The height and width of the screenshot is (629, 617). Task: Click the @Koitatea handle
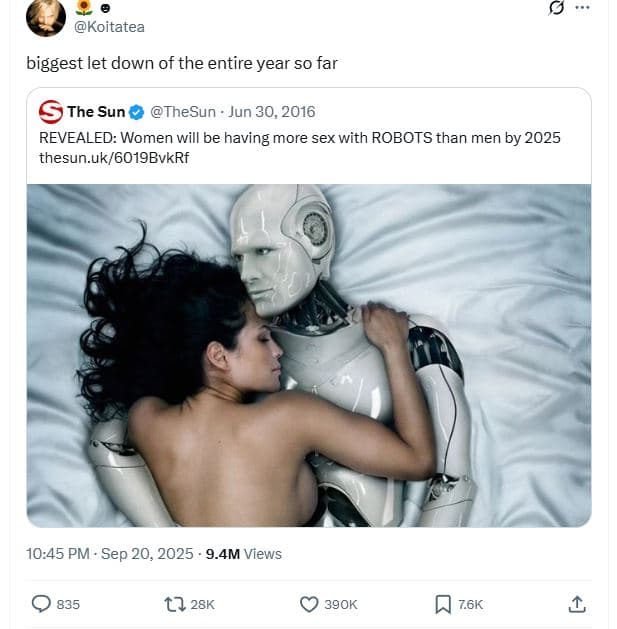click(x=109, y=27)
